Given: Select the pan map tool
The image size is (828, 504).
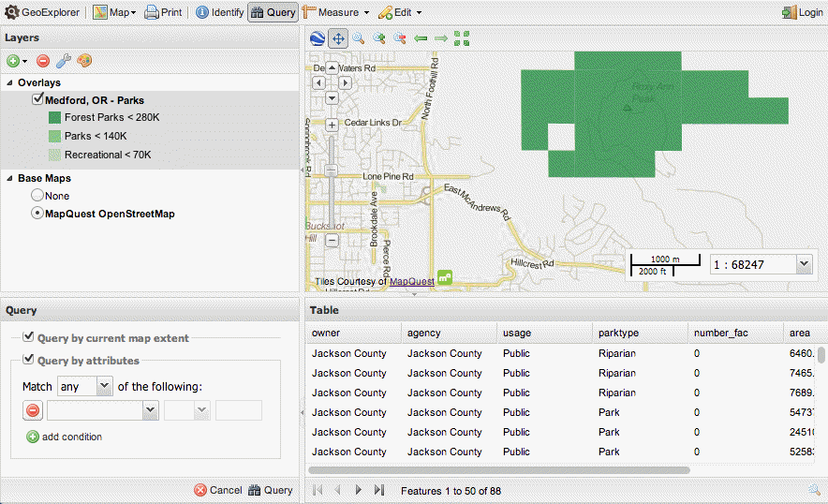Looking at the screenshot, I should click(338, 38).
